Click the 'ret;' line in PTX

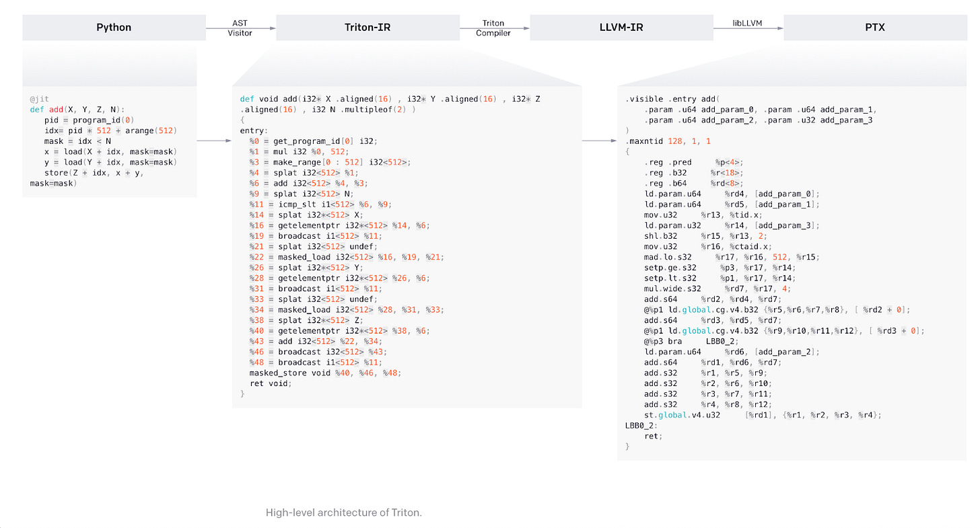pos(654,437)
